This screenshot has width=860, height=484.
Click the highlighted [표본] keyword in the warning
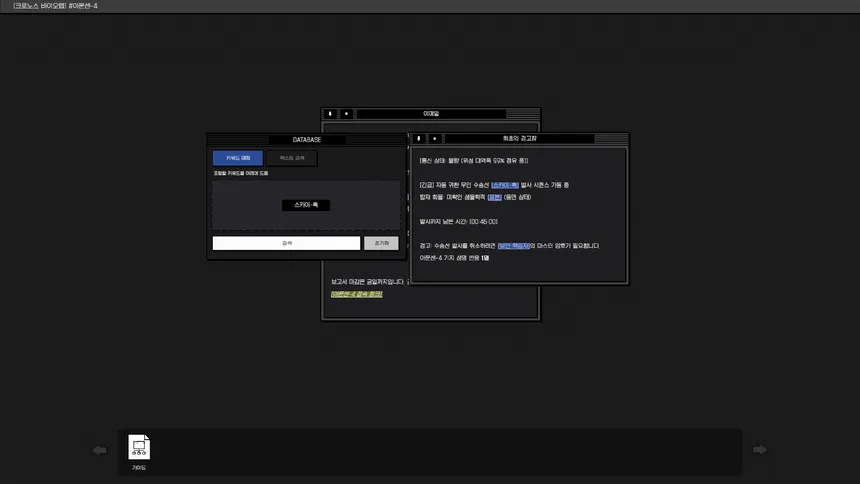495,197
